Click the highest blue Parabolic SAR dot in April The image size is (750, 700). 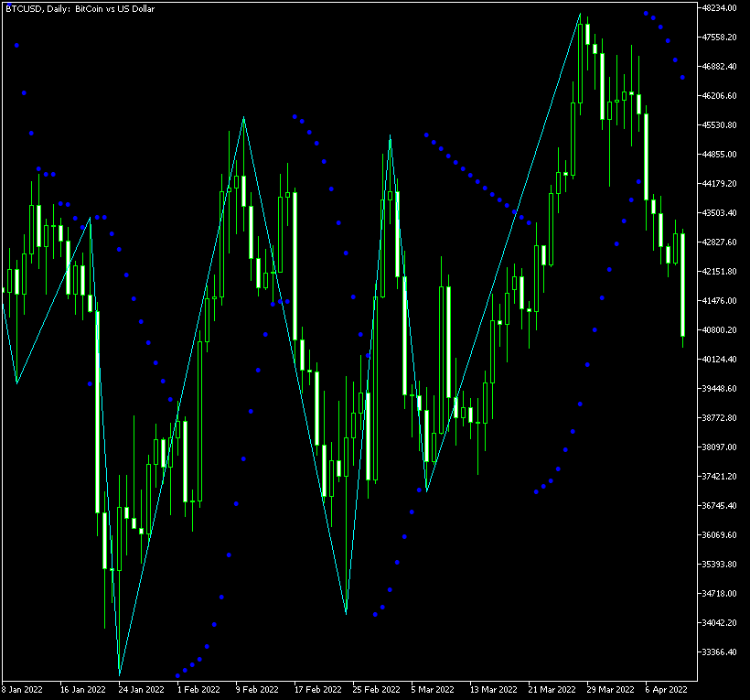pos(646,14)
